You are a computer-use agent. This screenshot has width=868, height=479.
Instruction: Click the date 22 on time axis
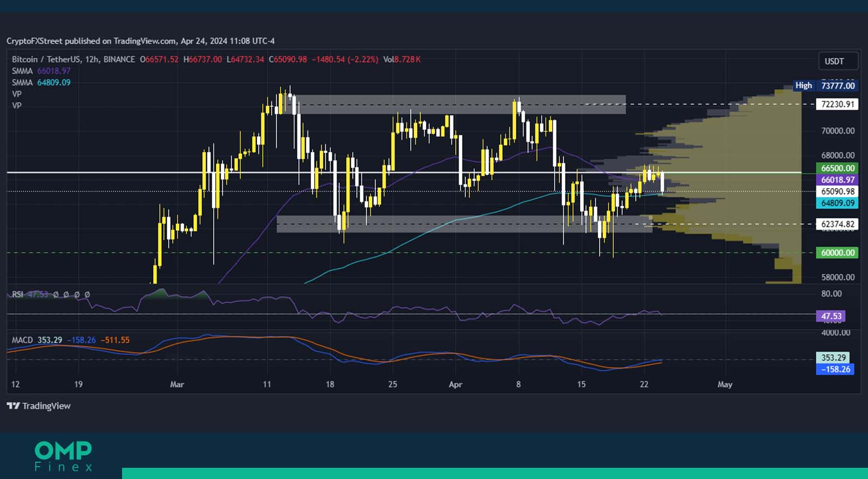[x=644, y=384]
